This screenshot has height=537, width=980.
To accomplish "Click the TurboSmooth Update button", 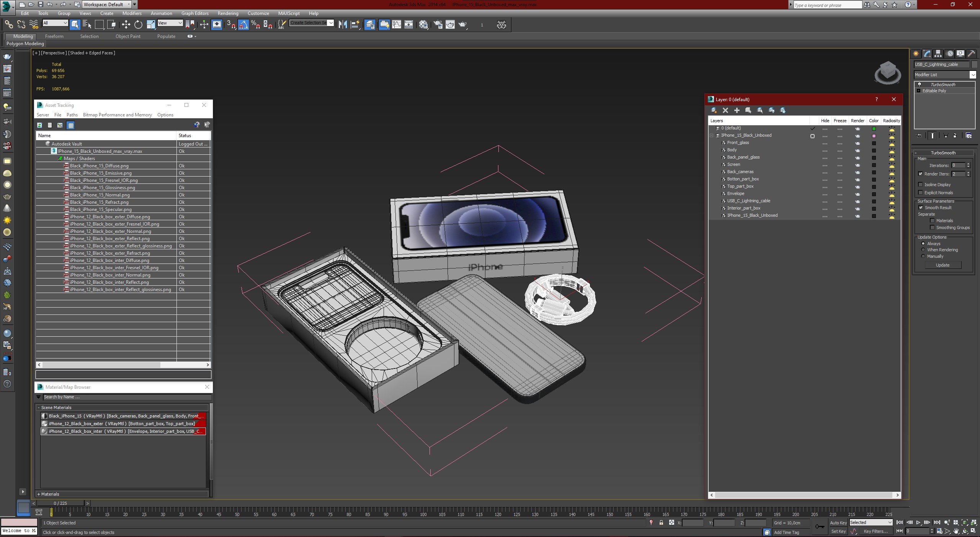I will tap(942, 265).
